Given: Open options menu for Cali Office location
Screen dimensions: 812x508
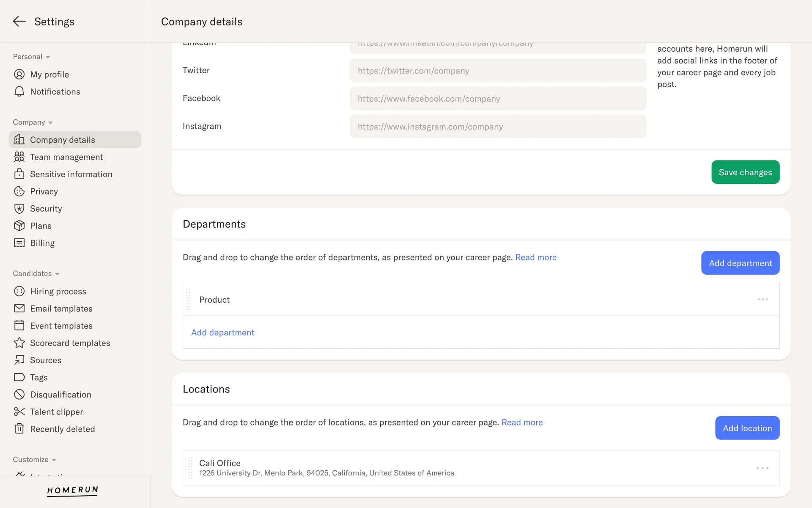Looking at the screenshot, I should (762, 468).
